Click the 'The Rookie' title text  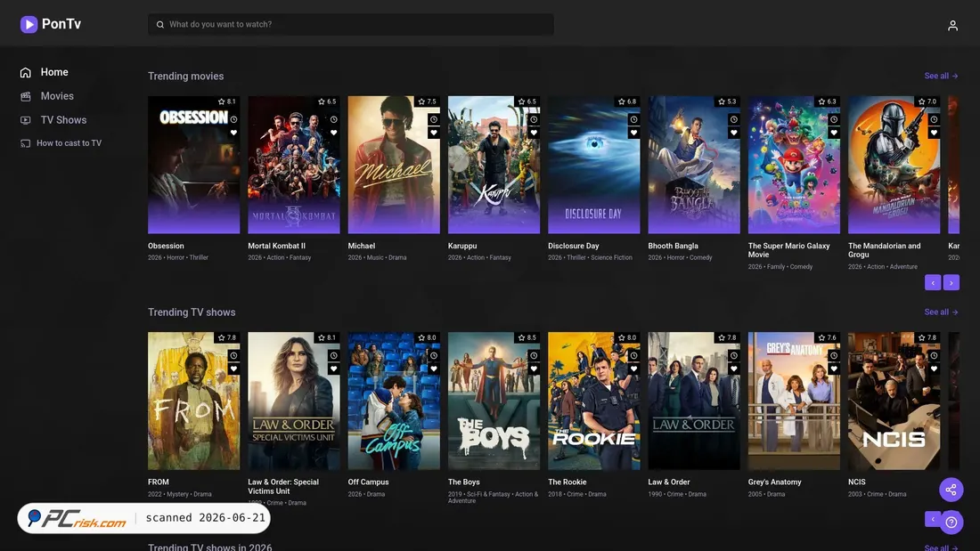click(567, 482)
